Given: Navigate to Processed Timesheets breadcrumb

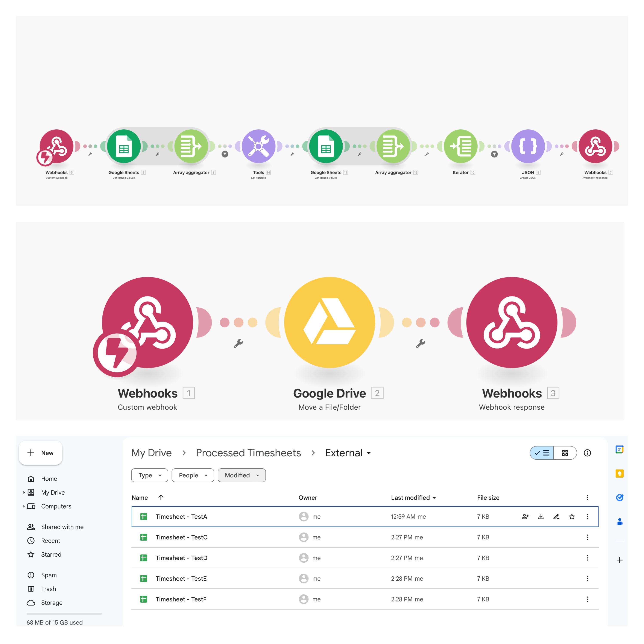Looking at the screenshot, I should click(x=248, y=453).
